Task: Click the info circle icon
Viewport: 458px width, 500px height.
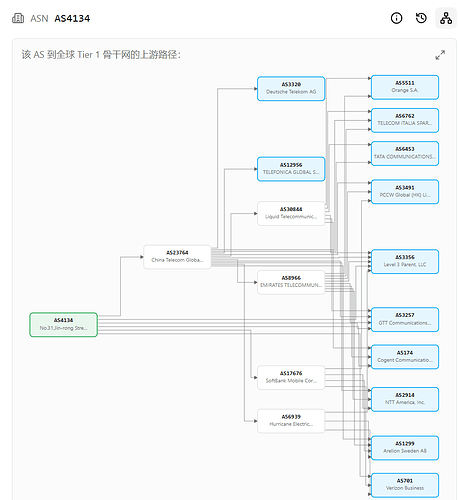Action: point(396,18)
